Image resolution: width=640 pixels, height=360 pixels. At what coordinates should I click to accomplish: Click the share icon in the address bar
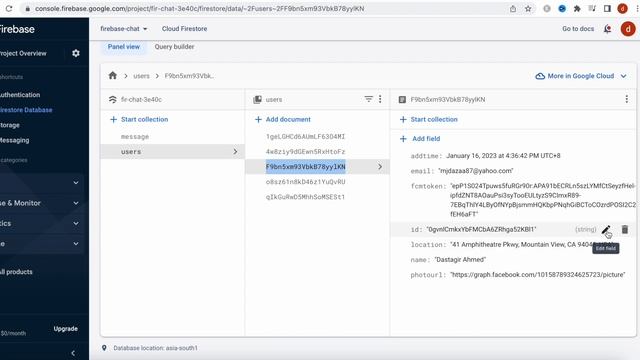(513, 9)
